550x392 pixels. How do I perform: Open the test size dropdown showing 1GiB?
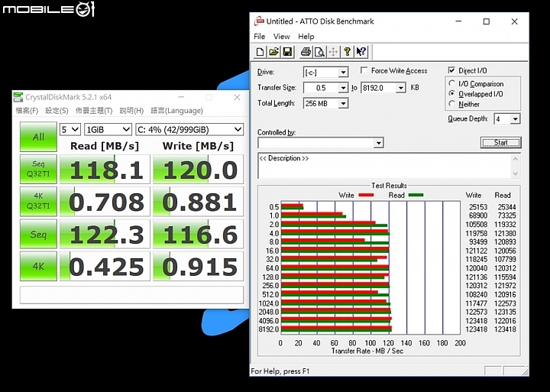pos(108,129)
